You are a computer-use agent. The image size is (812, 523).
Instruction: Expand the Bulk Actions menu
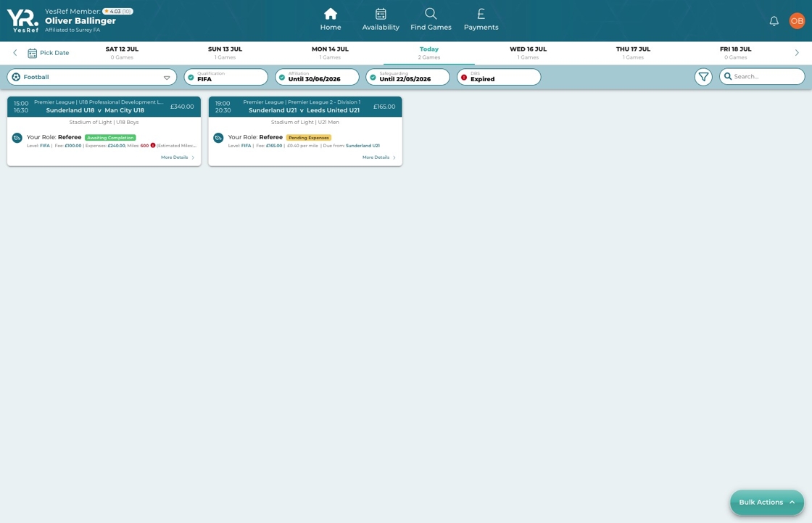(767, 502)
